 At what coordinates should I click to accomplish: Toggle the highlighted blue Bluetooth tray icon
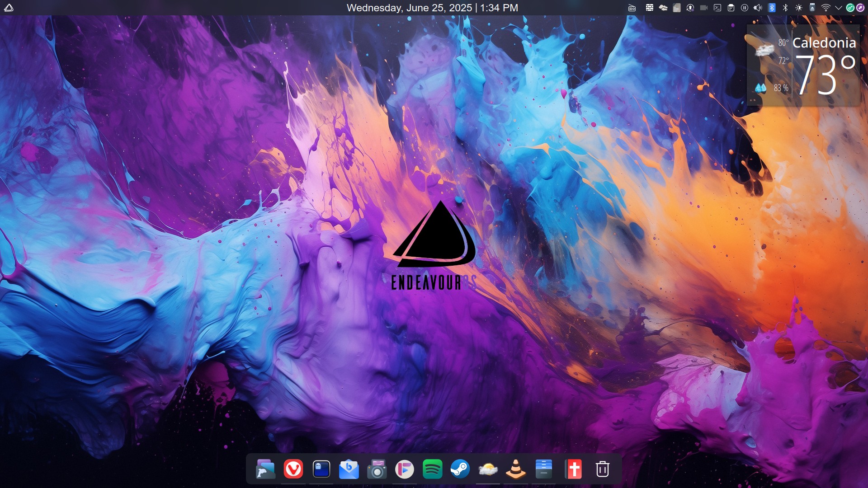coord(772,8)
